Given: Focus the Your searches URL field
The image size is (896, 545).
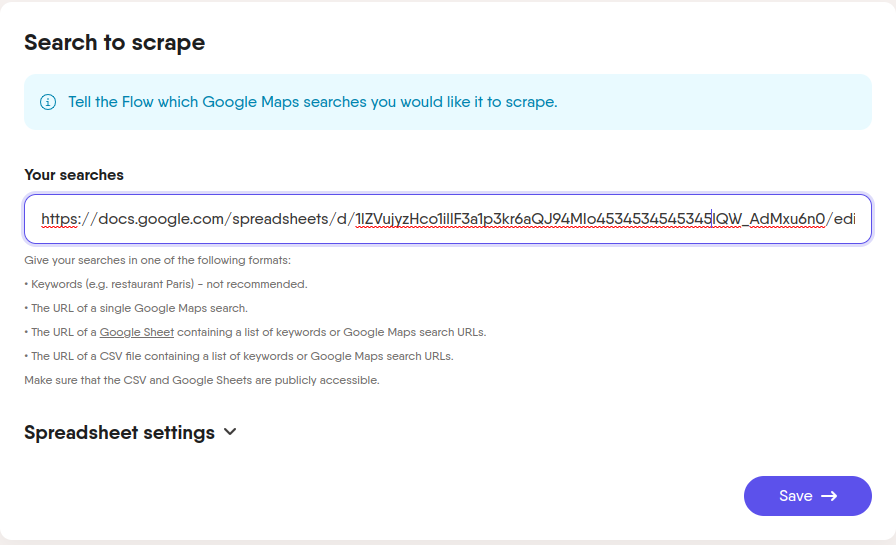Looking at the screenshot, I should click(448, 219).
